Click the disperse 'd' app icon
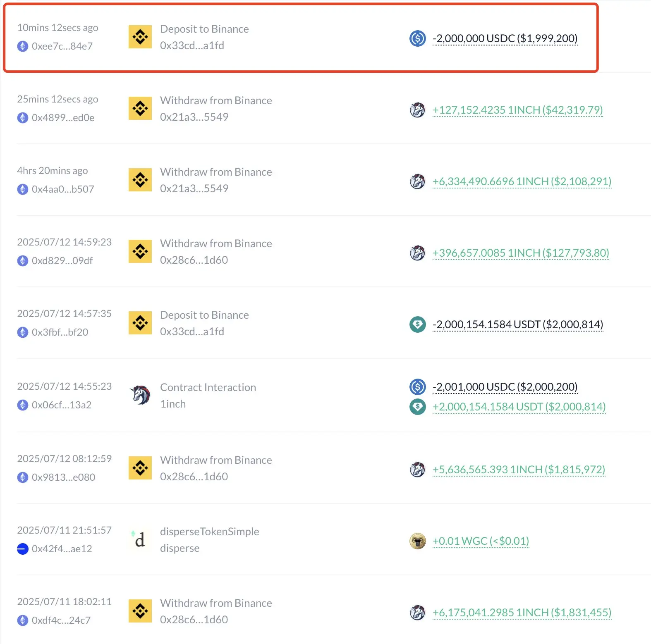This screenshot has width=651, height=644. tap(140, 539)
